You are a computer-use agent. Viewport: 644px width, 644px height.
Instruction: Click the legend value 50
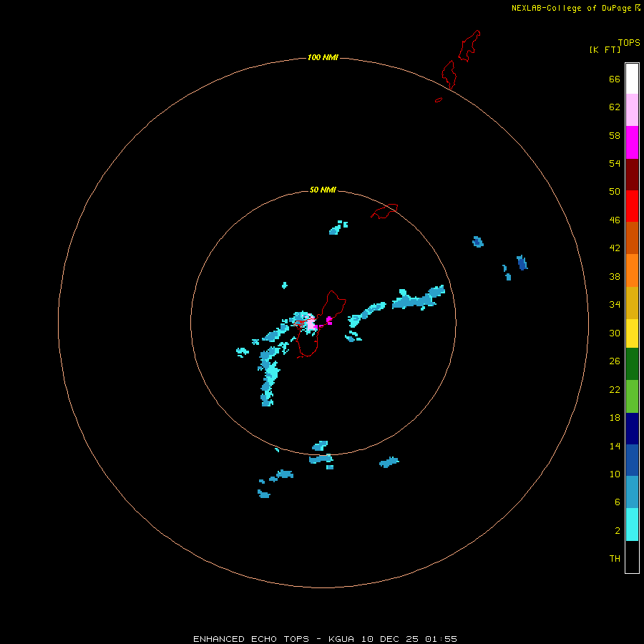615,192
